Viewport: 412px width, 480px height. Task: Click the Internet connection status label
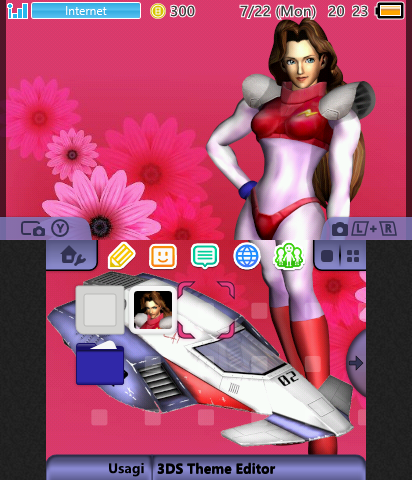86,11
